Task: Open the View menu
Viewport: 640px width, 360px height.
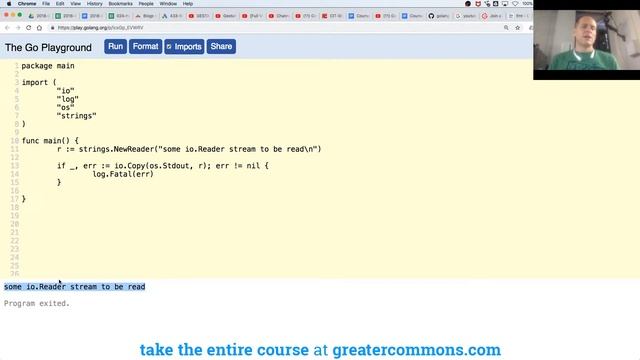Action: pos(76,4)
